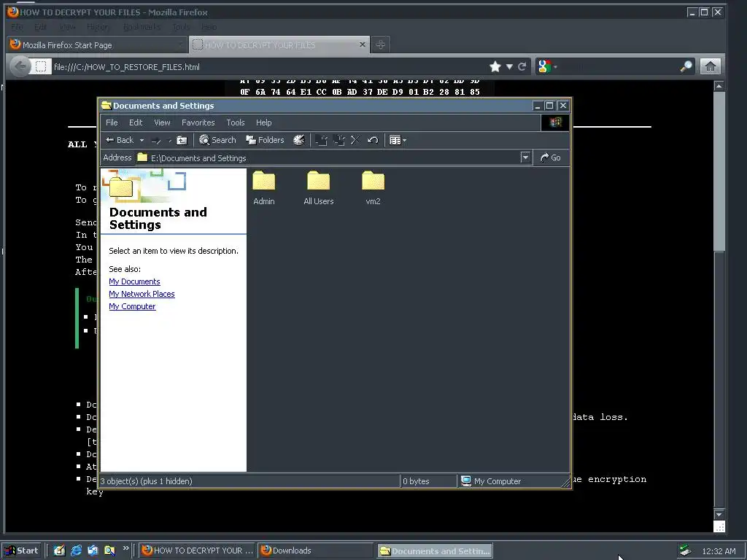Open the My Documents link
The width and height of the screenshot is (747, 560).
[x=134, y=281]
